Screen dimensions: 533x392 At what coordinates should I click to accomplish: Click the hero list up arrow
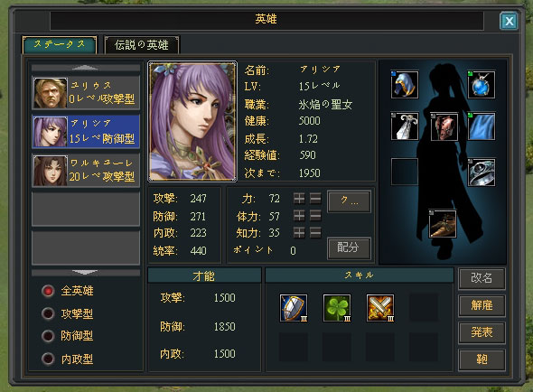tap(86, 68)
